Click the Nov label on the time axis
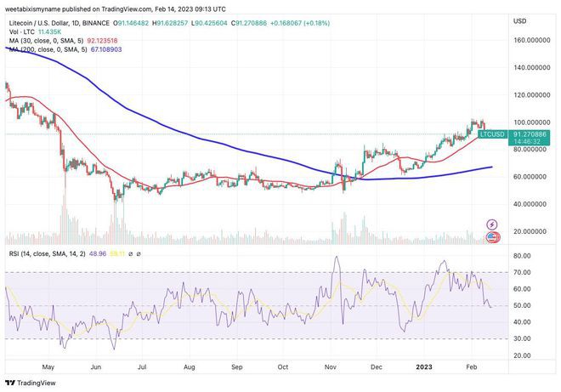 329,366
